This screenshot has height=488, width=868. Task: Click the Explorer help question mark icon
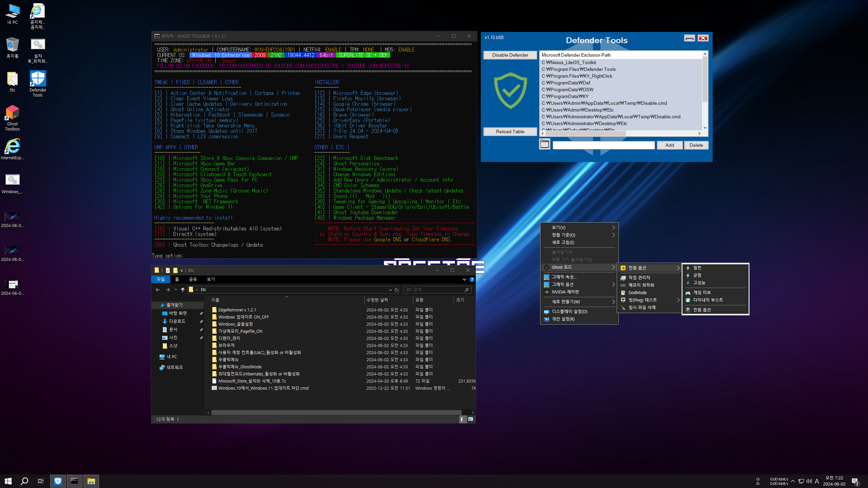click(472, 279)
